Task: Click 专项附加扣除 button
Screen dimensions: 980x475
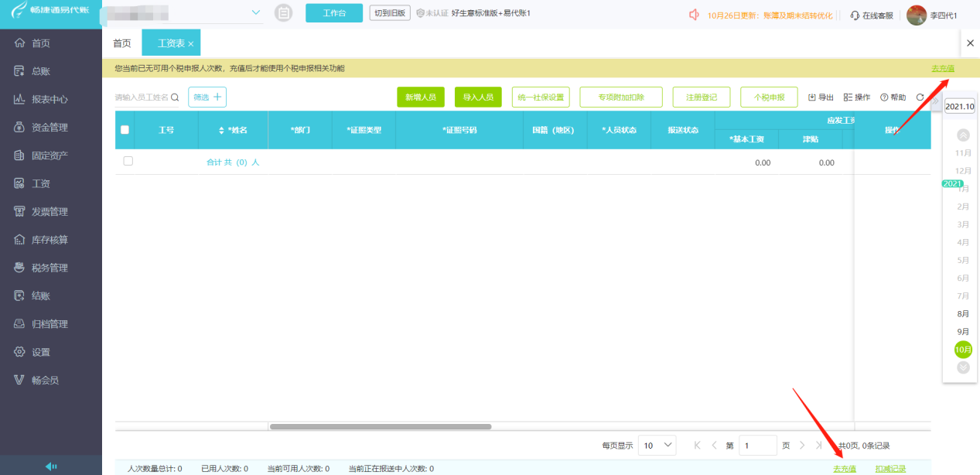Action: pyautogui.click(x=621, y=97)
